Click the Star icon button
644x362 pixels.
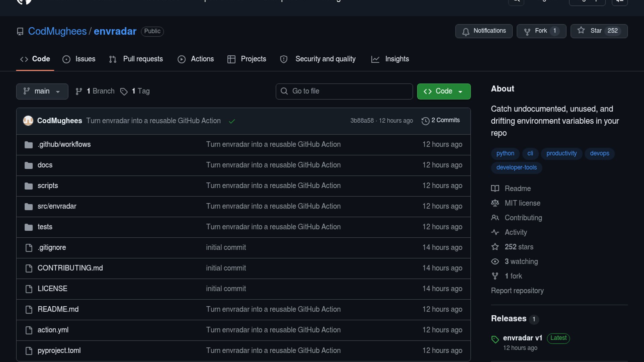point(581,31)
